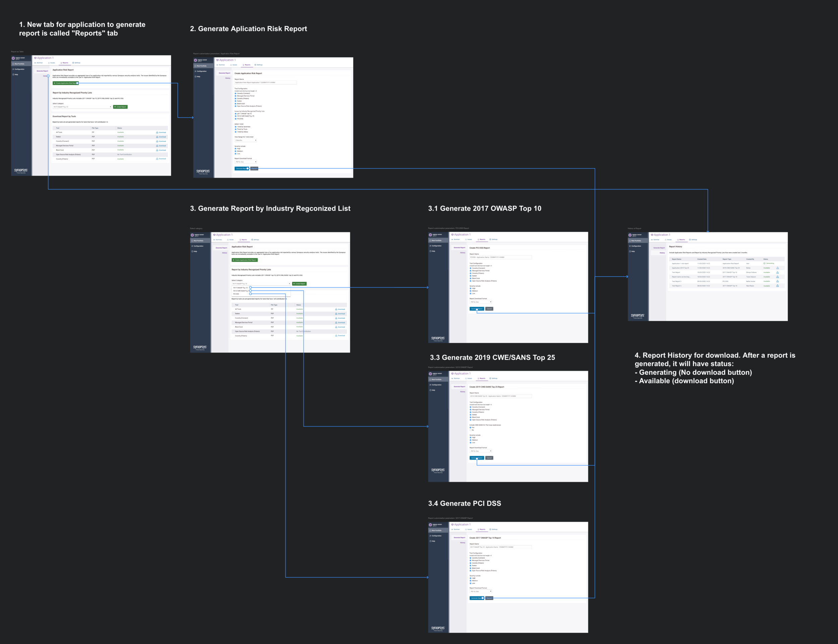Click Create Application Risk Report in Report as Table
This screenshot has height=644, width=838.
[x=65, y=83]
